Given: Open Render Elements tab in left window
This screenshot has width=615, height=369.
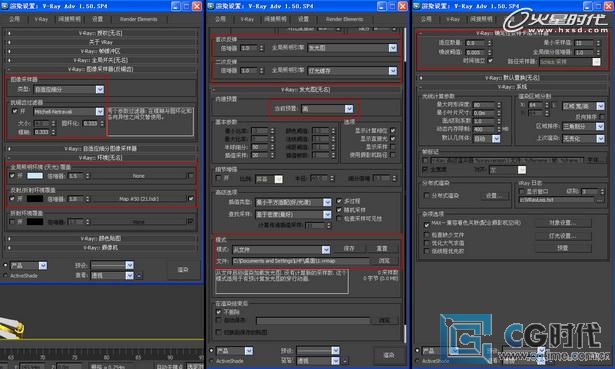Looking at the screenshot, I should pos(138,19).
